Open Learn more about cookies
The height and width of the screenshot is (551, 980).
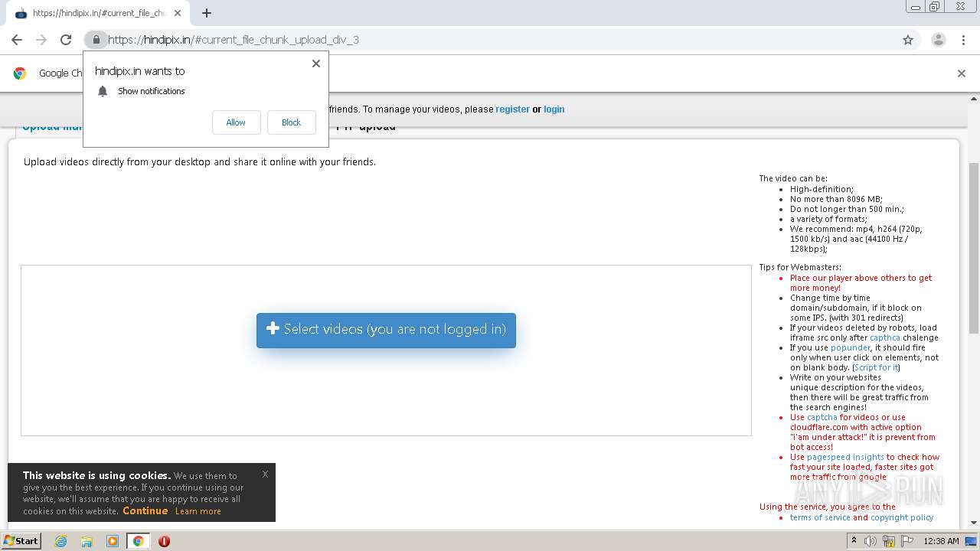pos(198,511)
